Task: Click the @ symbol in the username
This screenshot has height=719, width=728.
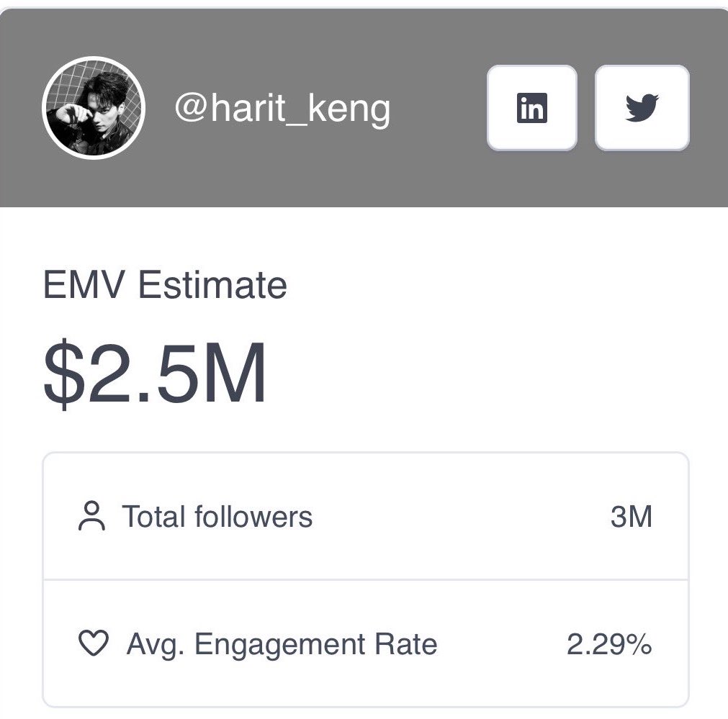Action: 191,108
